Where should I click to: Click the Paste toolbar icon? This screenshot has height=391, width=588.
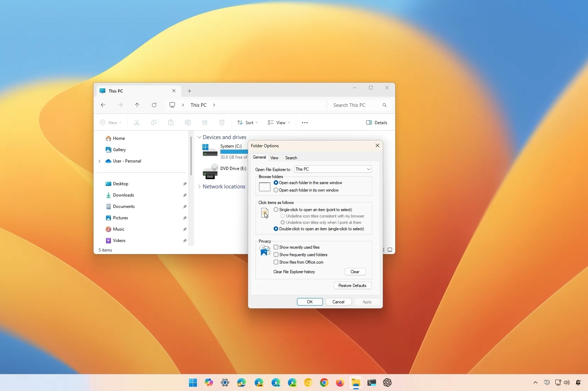[171, 122]
